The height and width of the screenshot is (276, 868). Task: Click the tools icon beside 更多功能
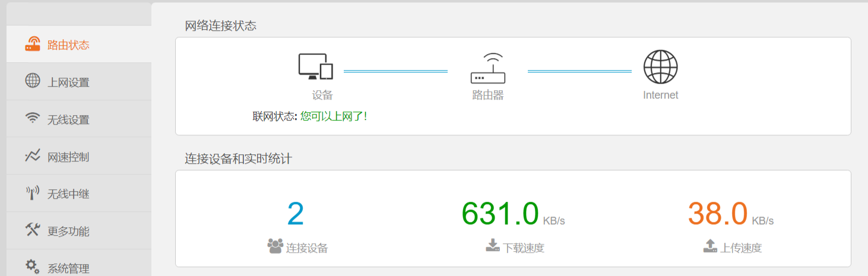33,230
